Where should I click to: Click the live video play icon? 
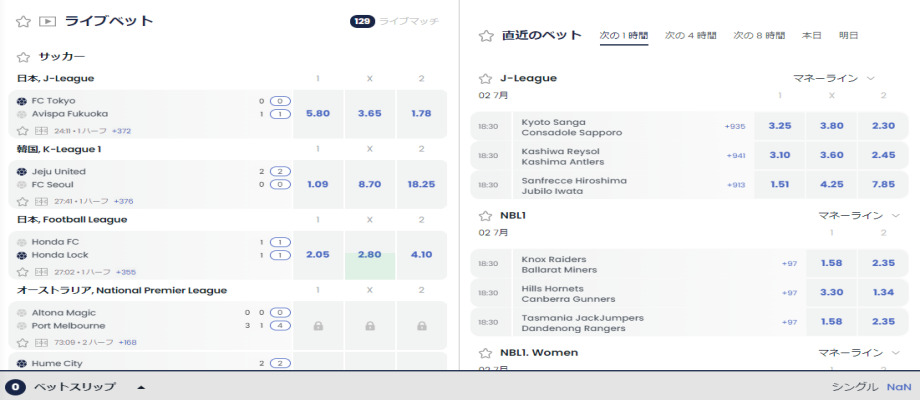click(47, 22)
